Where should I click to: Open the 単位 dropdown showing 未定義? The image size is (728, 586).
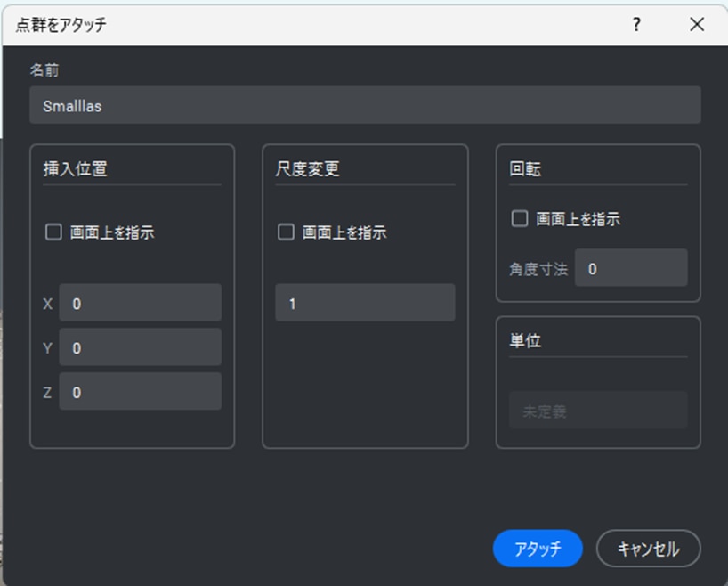[598, 411]
